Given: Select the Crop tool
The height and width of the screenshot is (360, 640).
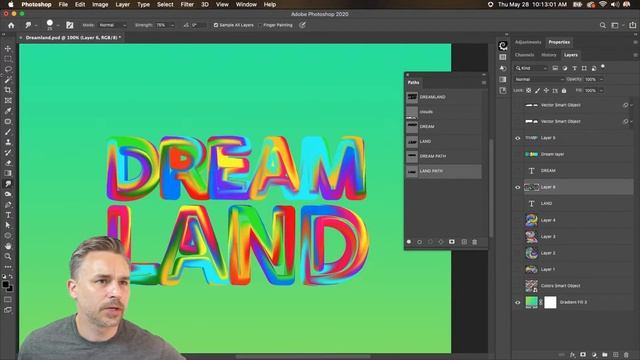Looking at the screenshot, I should coord(8,90).
